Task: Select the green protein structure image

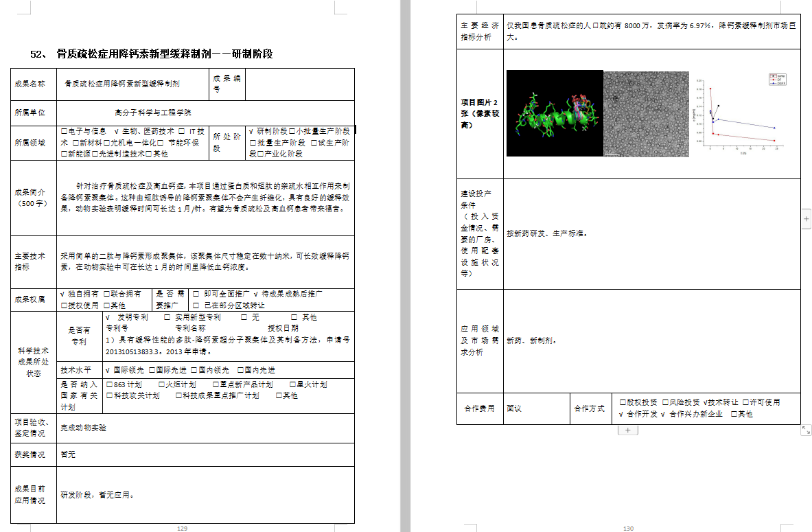Action: pos(554,113)
